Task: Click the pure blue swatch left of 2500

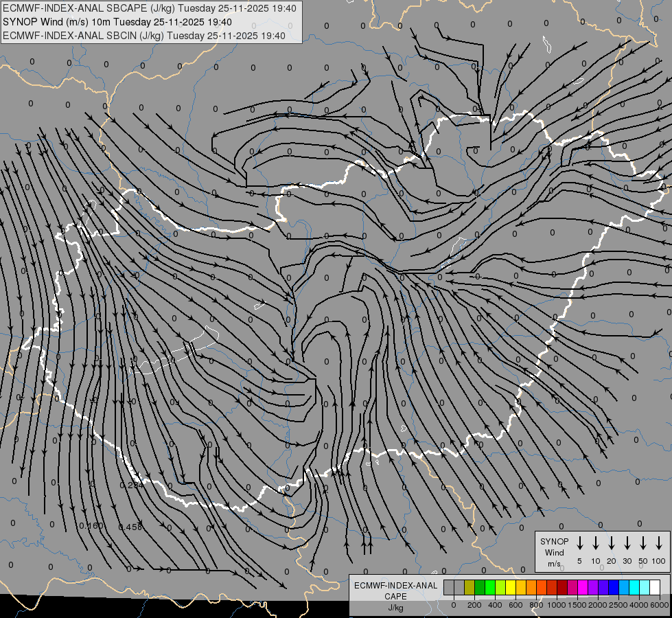Action: pos(614,587)
